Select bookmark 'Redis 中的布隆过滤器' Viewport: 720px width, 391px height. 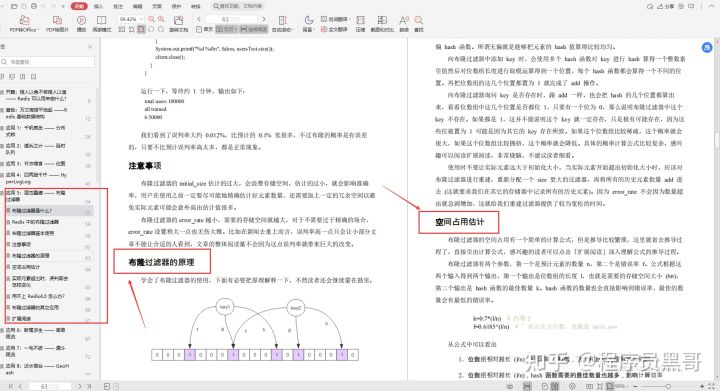35,222
